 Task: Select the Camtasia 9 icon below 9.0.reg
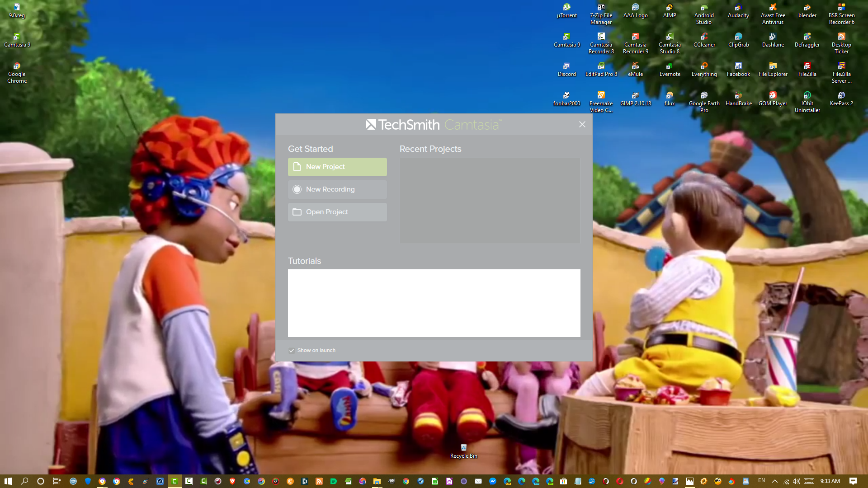tap(17, 40)
